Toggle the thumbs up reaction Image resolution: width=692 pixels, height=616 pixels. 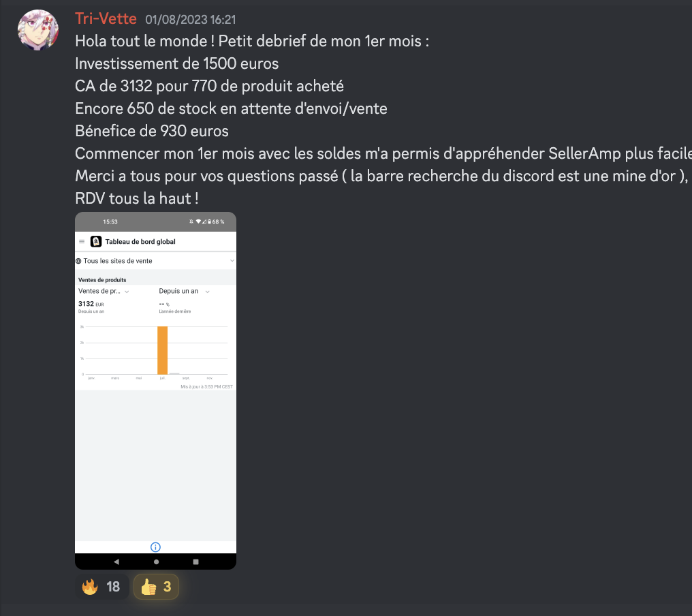(156, 587)
